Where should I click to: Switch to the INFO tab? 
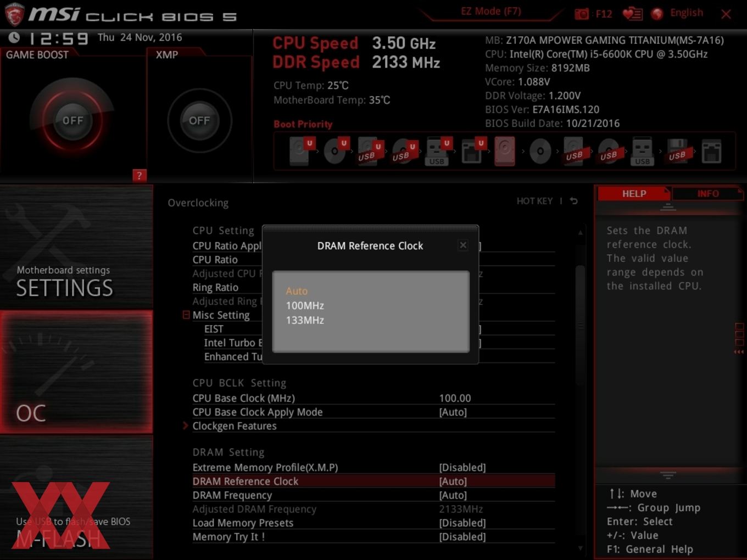point(707,193)
